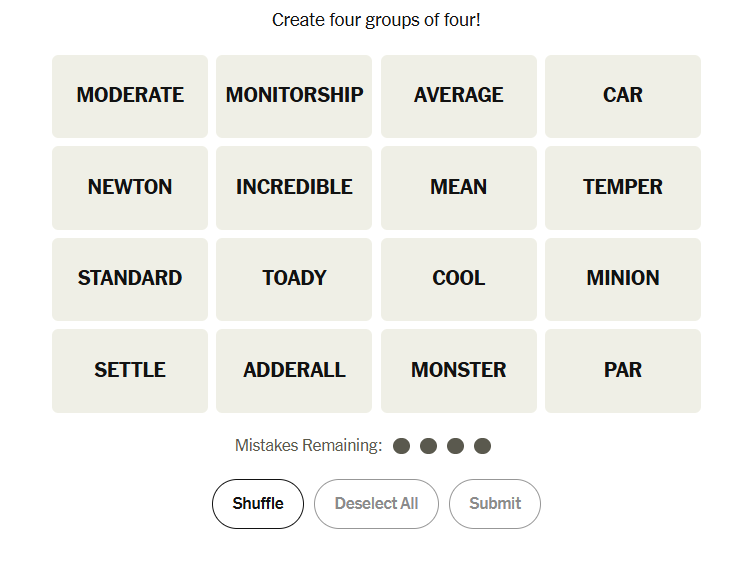Click the MEAN tile
This screenshot has width=746, height=563.
click(459, 187)
